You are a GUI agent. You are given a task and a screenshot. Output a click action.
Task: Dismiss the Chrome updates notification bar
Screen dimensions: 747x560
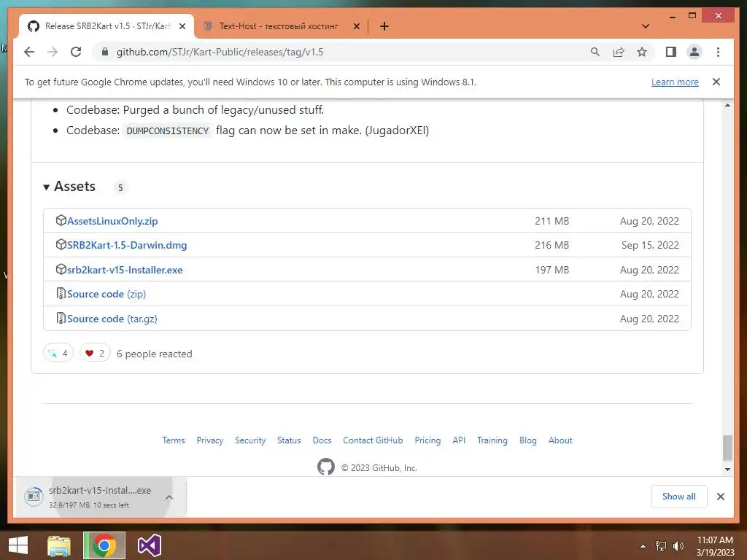point(716,82)
